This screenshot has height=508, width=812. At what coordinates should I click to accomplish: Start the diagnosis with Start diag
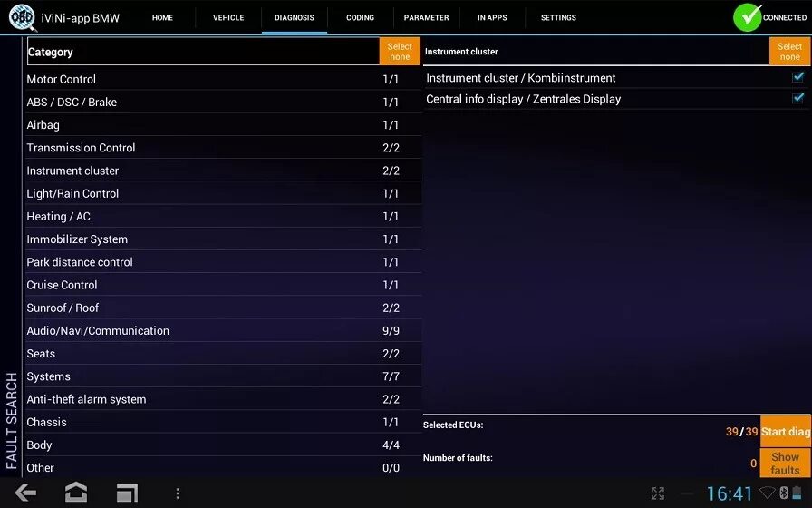pos(785,431)
